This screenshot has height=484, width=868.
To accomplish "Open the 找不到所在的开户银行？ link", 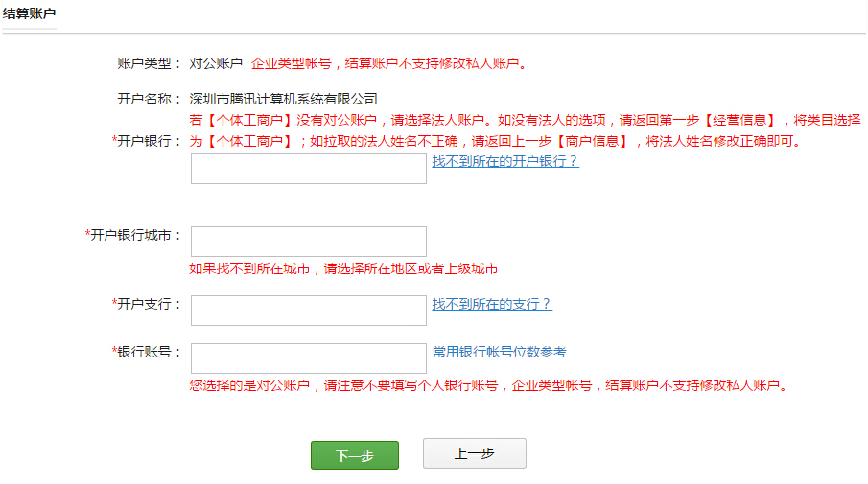I will 504,161.
